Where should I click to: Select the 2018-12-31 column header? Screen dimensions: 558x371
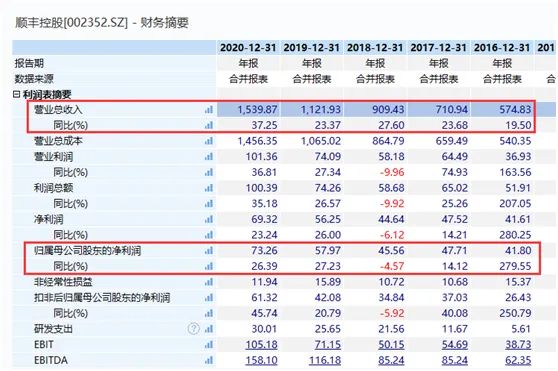[375, 48]
